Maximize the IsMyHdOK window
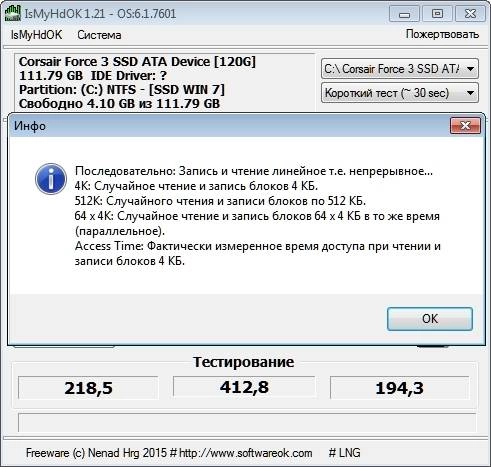 click(437, 14)
